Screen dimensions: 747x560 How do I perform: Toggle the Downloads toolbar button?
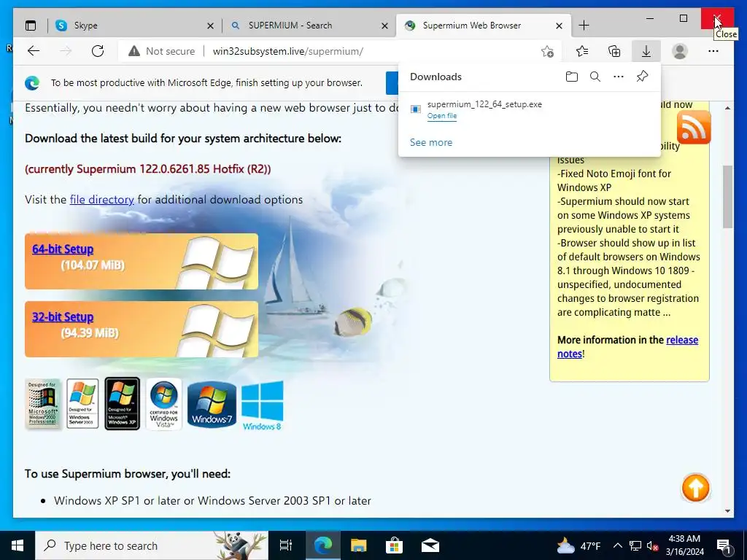click(646, 51)
